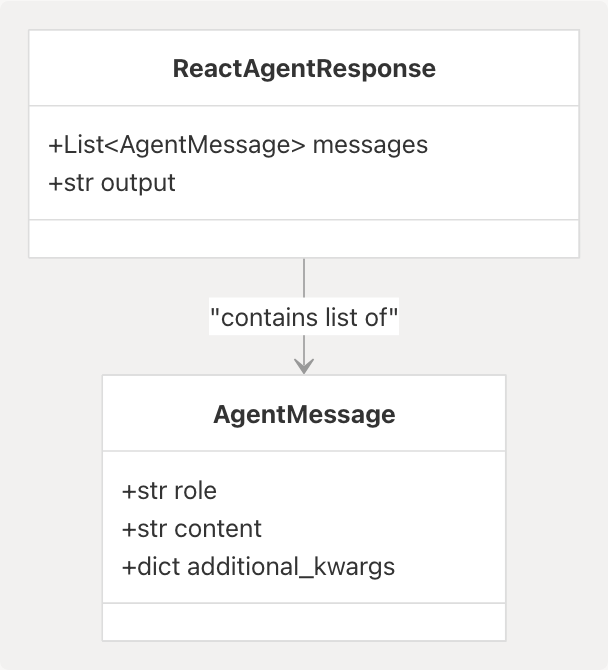Select the "contains list of" relationship label

pos(304,317)
